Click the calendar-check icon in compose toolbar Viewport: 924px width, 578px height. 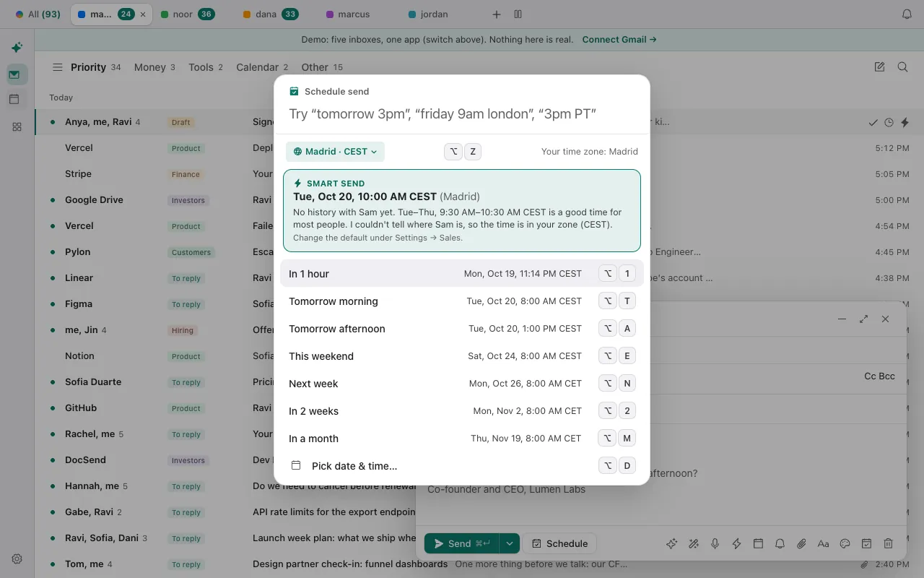point(866,544)
